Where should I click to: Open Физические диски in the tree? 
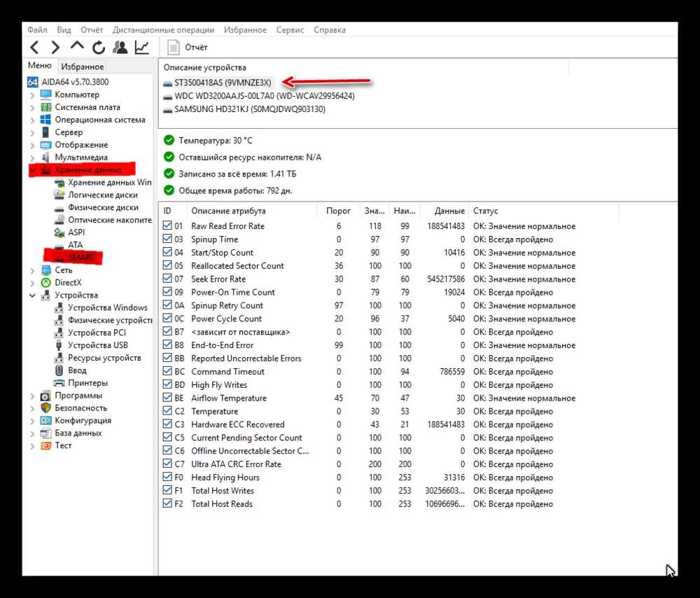(x=97, y=207)
